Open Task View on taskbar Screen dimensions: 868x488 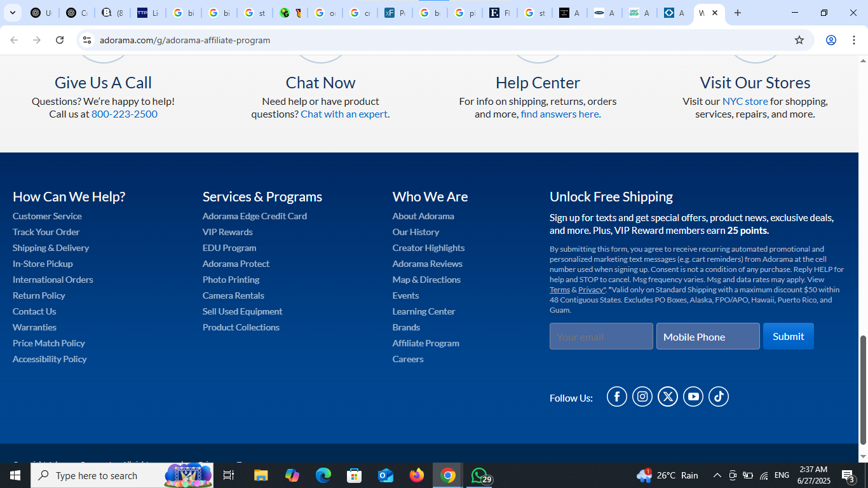tap(229, 475)
